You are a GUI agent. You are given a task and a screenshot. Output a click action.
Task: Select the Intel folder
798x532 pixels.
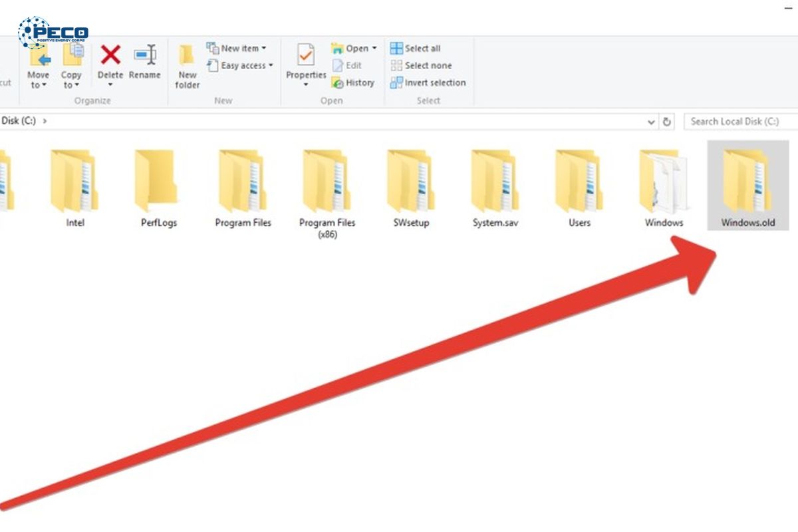click(x=75, y=188)
